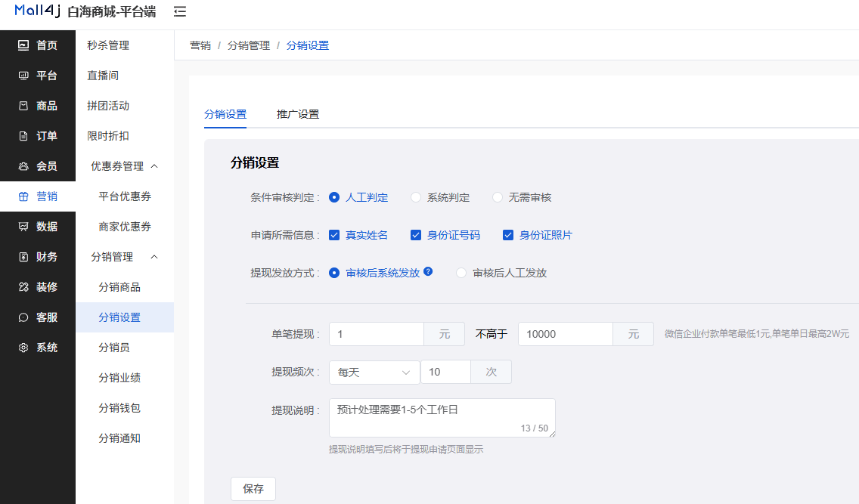The width and height of the screenshot is (859, 504).
Task: Open 秒杀管理 menu item
Action: 124,45
